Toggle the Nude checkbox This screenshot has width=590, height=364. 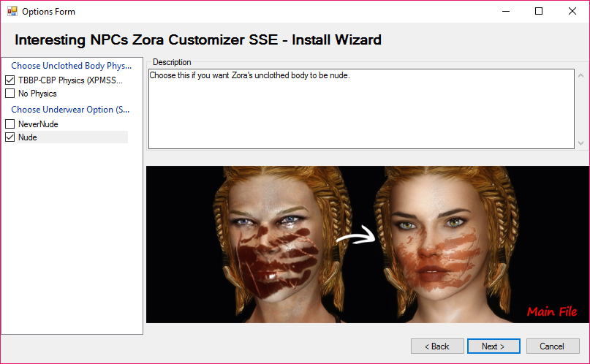click(10, 137)
